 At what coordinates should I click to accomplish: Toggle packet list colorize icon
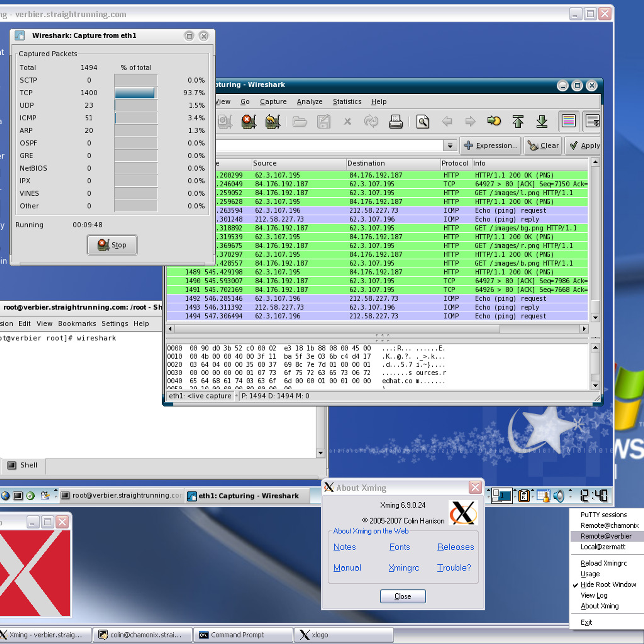[x=569, y=121]
